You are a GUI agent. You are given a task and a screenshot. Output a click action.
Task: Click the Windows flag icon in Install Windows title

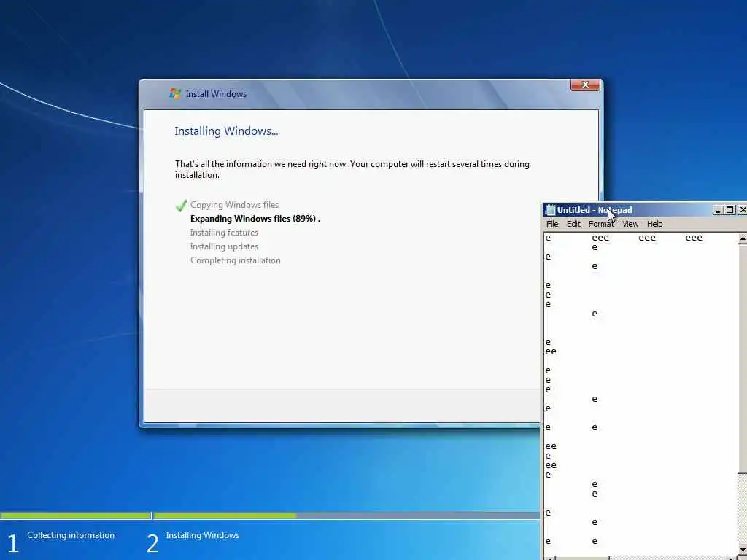[175, 94]
